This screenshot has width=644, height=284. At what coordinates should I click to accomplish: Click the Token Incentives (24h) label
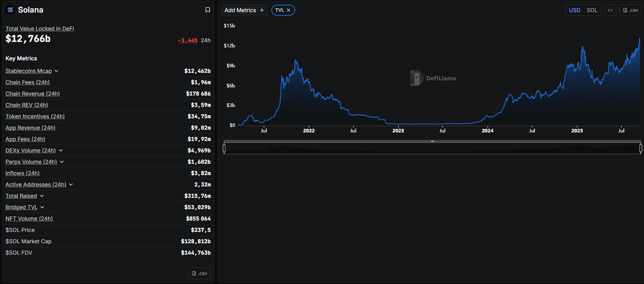35,116
